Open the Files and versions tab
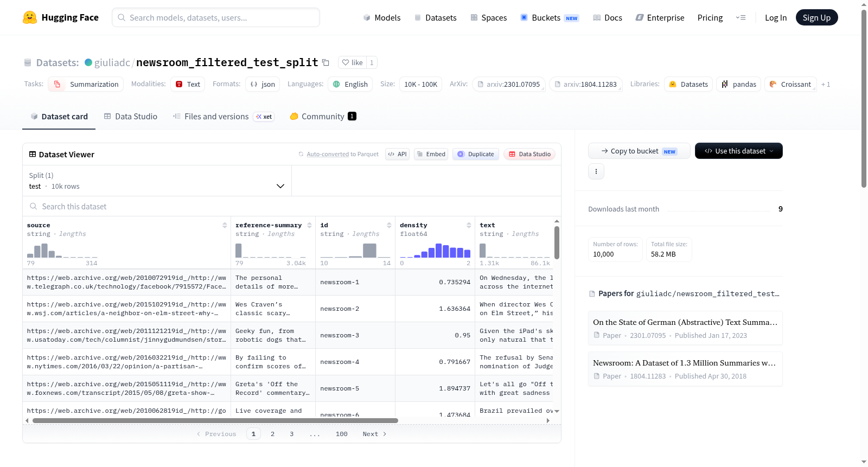The width and height of the screenshot is (868, 467). pyautogui.click(x=224, y=117)
